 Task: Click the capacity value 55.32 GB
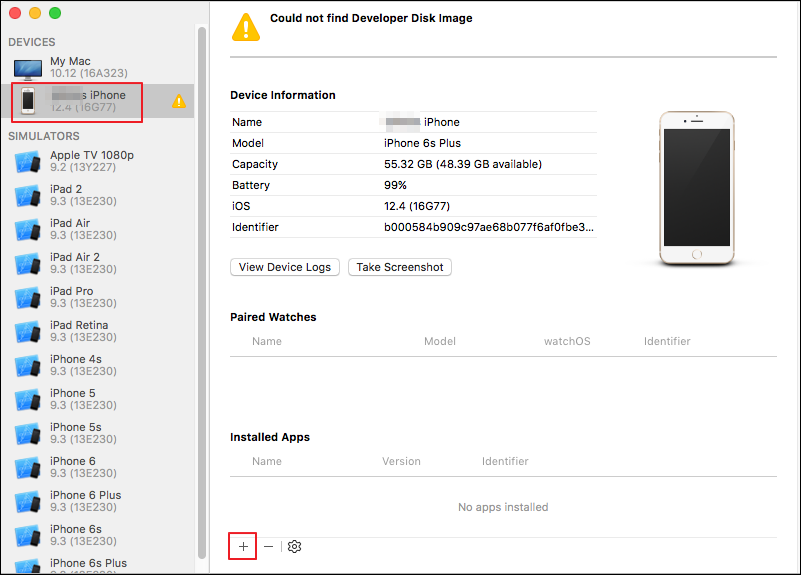click(463, 164)
